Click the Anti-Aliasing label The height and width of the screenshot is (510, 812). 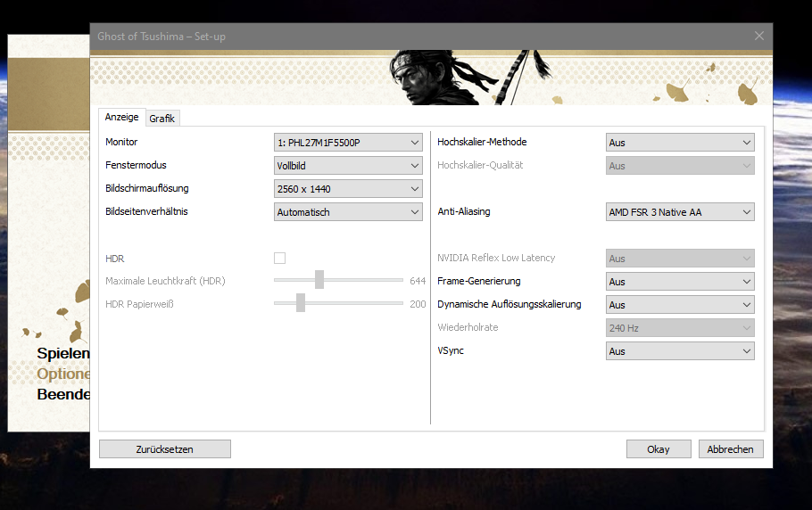pyautogui.click(x=463, y=211)
